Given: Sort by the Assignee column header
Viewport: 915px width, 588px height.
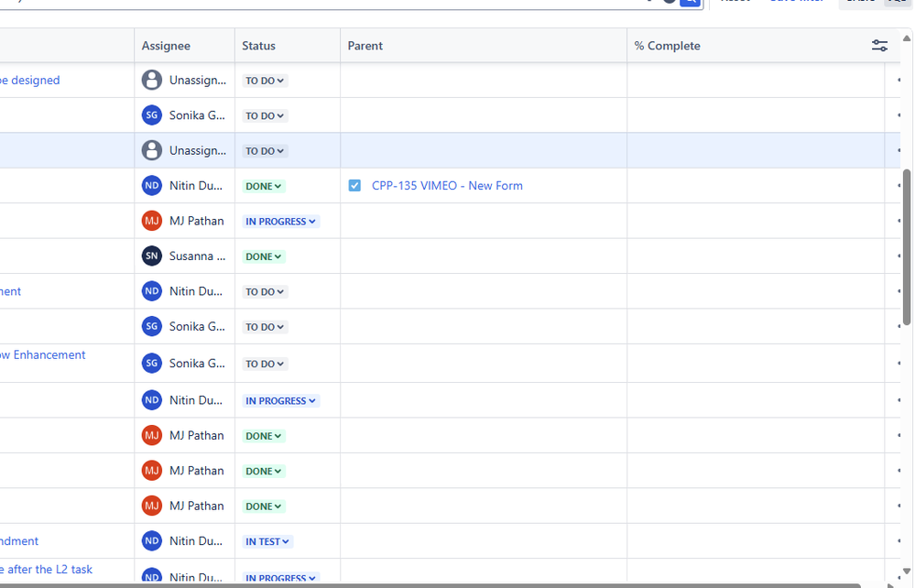Looking at the screenshot, I should coord(166,46).
